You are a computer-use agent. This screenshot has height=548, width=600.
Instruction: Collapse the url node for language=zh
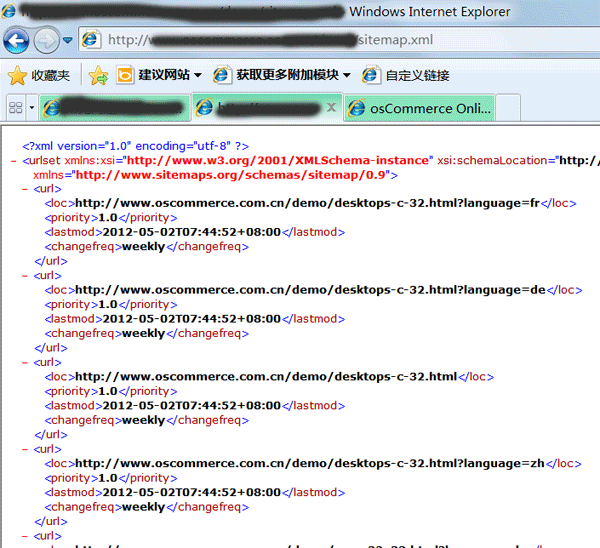coord(24,449)
